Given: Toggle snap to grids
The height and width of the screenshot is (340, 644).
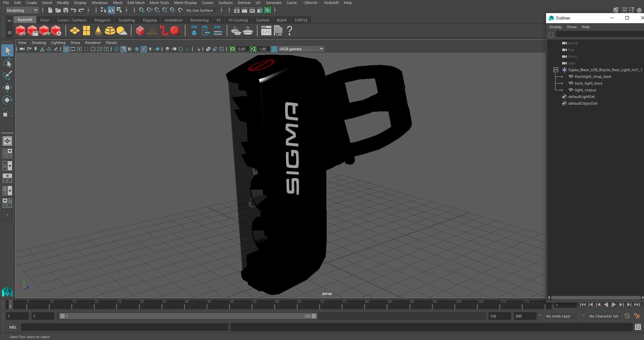Looking at the screenshot, I should [x=142, y=10].
